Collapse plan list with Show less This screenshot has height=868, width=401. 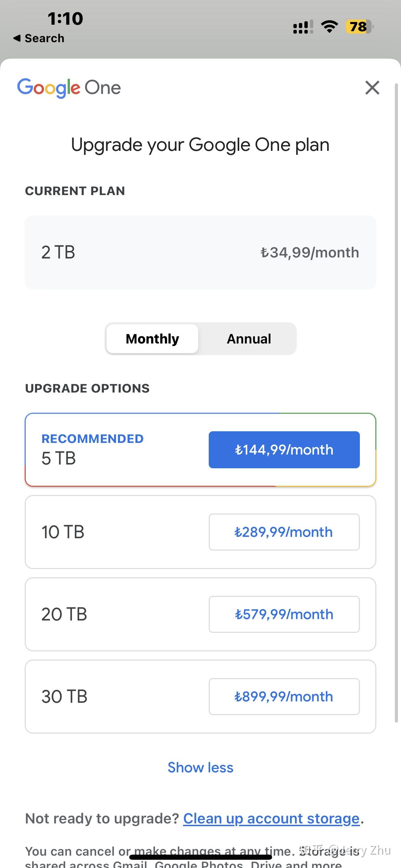coord(200,768)
